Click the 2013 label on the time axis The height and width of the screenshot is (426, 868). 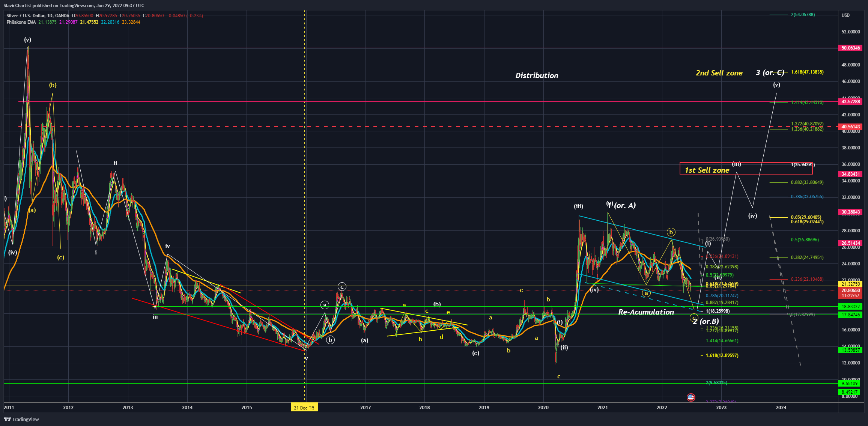coord(128,408)
